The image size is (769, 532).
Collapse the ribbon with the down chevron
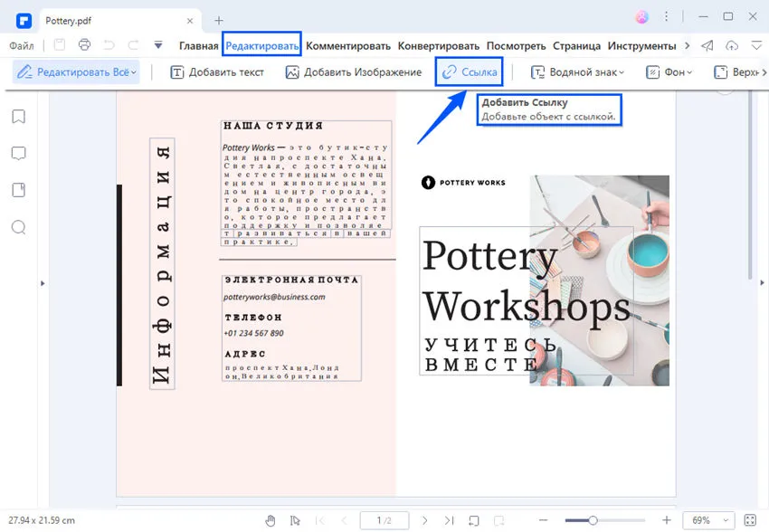click(756, 45)
